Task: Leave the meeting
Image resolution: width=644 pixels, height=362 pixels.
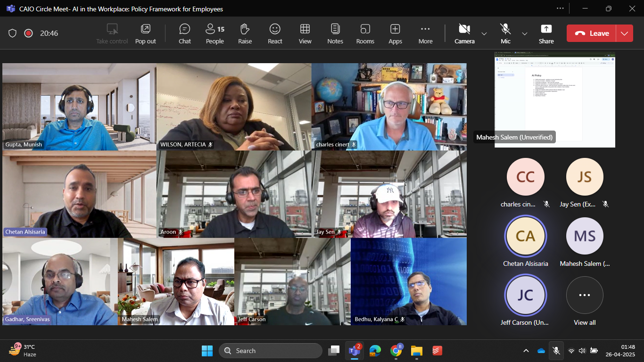Action: [592, 33]
